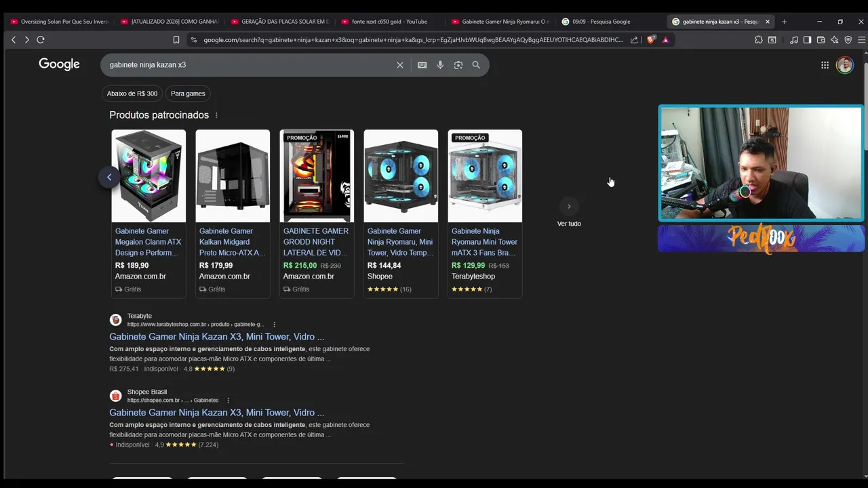868x488 pixels.
Task: Click the GRODD NIGHT cabinet product image
Action: tap(317, 176)
